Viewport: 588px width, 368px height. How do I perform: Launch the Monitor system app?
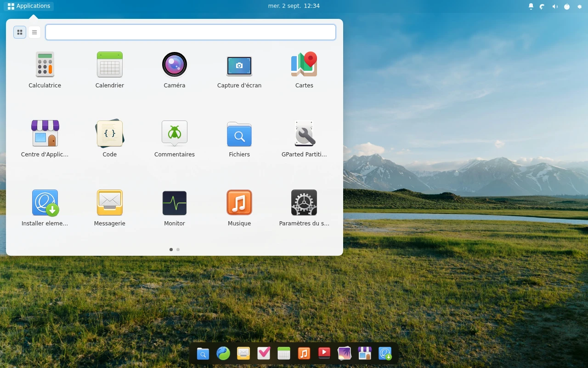[175, 208]
